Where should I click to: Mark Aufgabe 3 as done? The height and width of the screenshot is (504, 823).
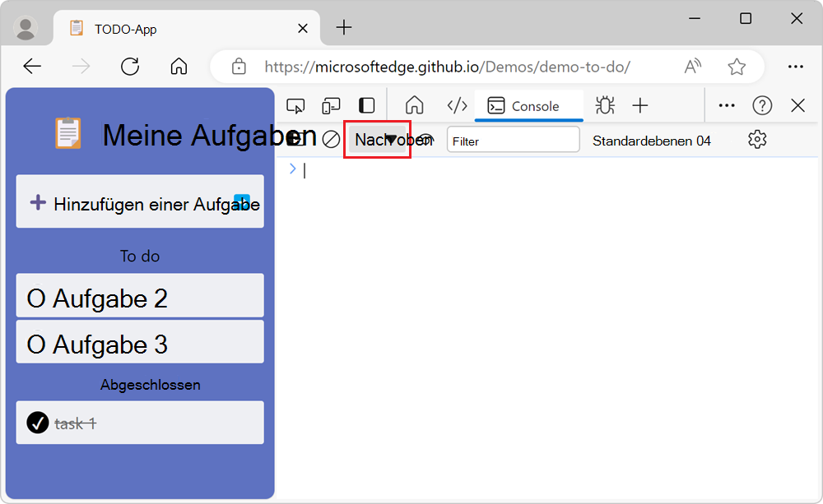pyautogui.click(x=36, y=341)
